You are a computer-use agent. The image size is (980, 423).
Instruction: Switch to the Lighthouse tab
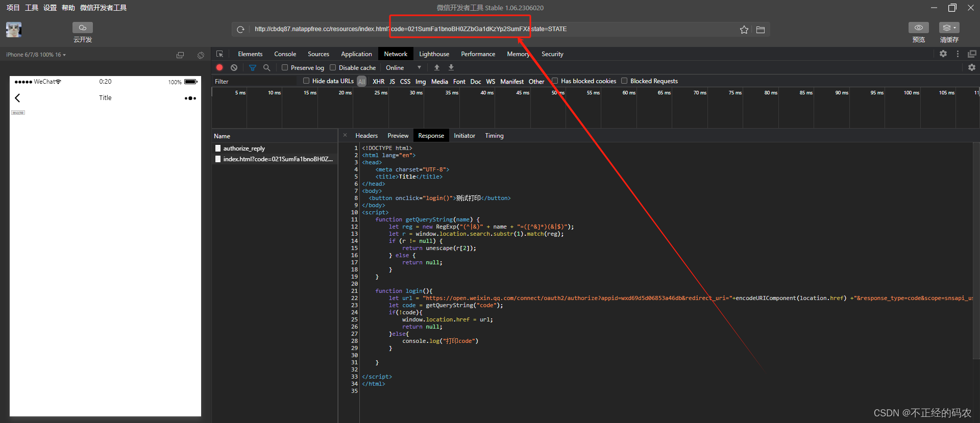pyautogui.click(x=434, y=54)
